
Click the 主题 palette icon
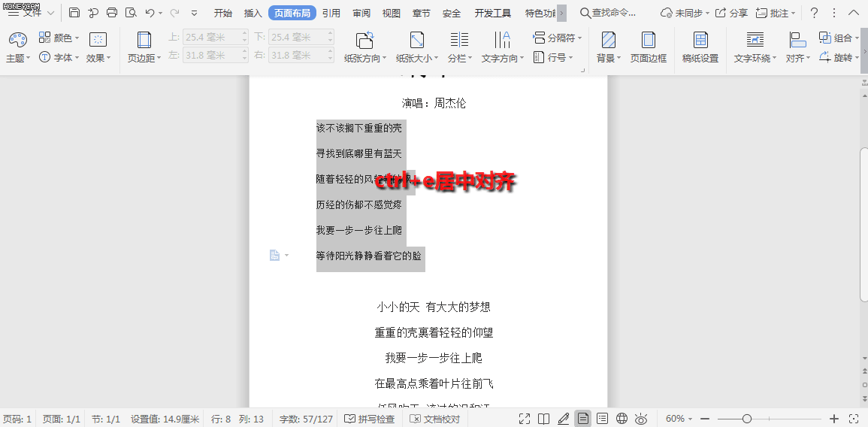[18, 39]
